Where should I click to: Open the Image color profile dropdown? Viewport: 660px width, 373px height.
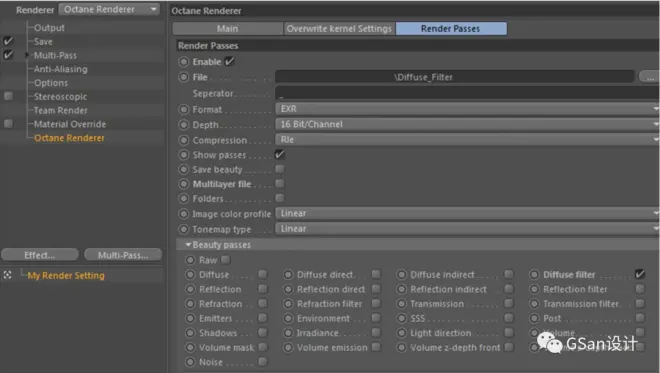pyautogui.click(x=467, y=213)
